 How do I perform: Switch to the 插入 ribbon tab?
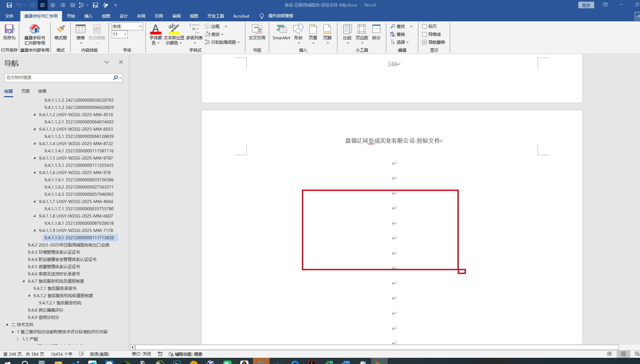(x=89, y=16)
